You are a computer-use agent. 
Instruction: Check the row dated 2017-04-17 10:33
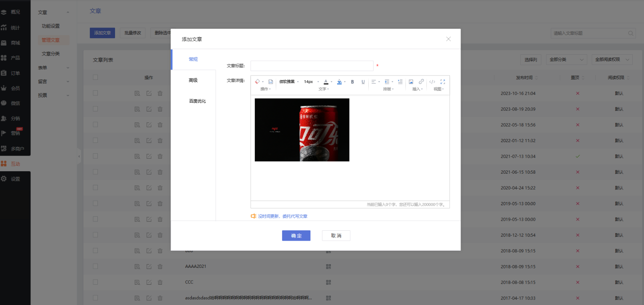pos(95,298)
